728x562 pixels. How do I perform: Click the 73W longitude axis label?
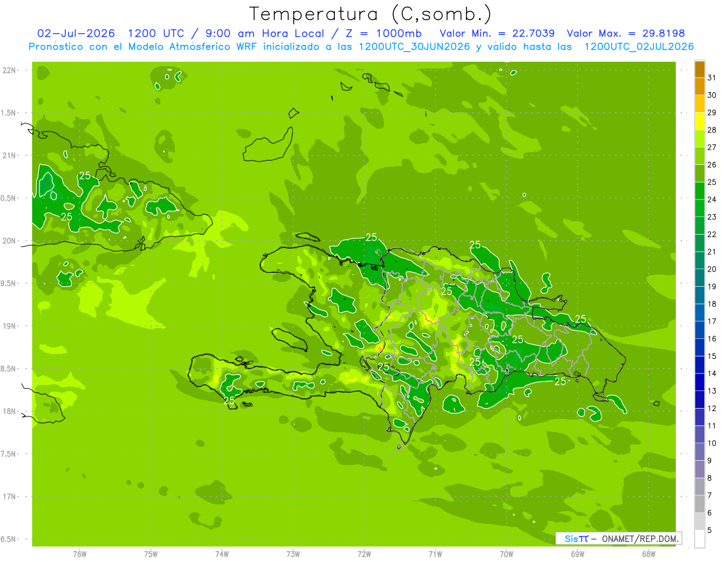[x=293, y=554]
